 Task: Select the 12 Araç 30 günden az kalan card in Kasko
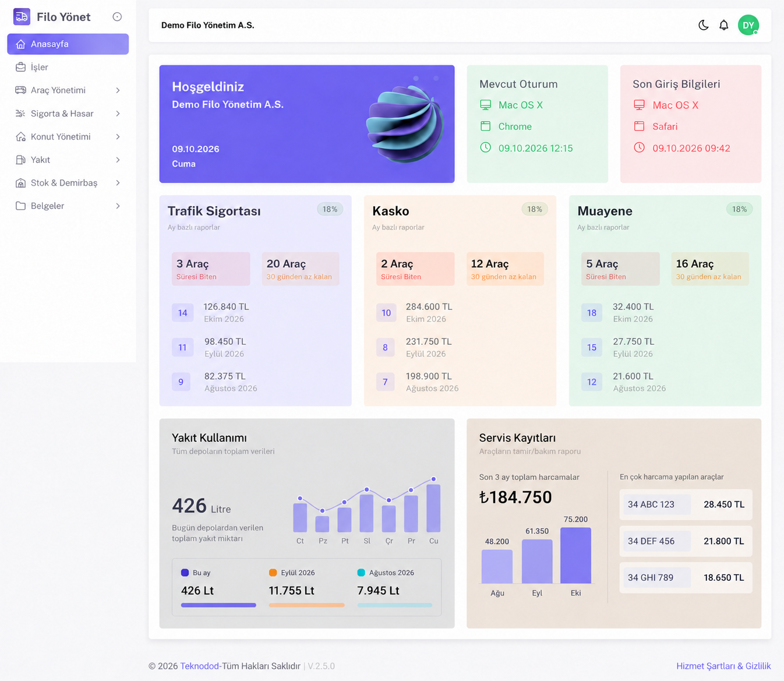[505, 269]
